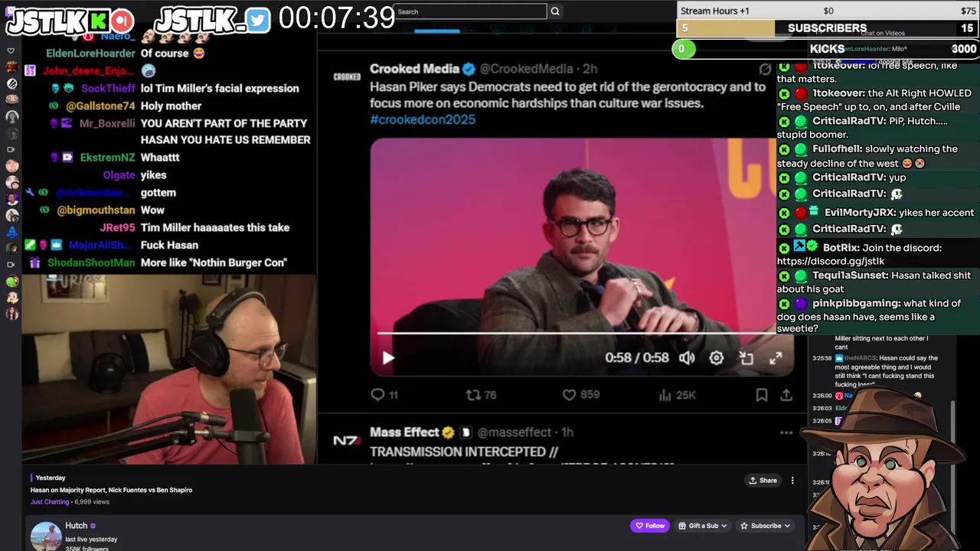Screen dimensions: 980x551
Task: View tweet analytics showing 25K
Action: [x=677, y=395]
